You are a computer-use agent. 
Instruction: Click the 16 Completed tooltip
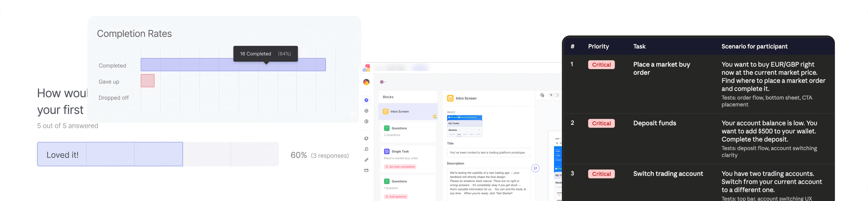tap(265, 54)
